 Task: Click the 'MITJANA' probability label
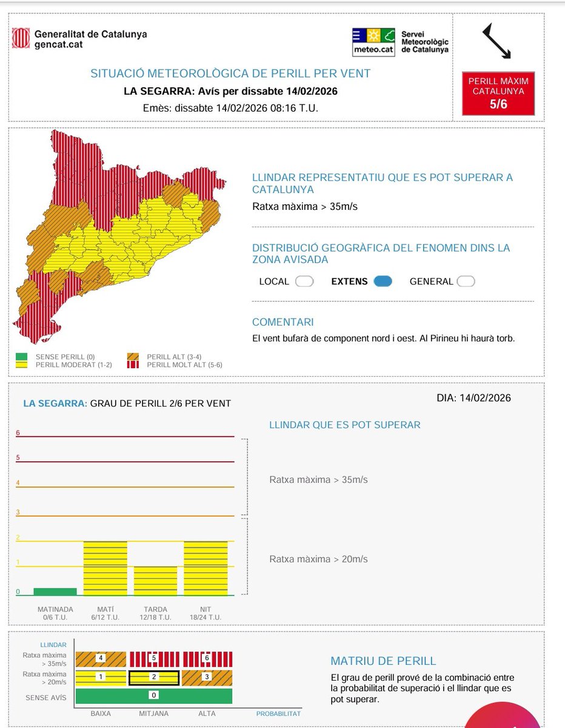tap(153, 714)
